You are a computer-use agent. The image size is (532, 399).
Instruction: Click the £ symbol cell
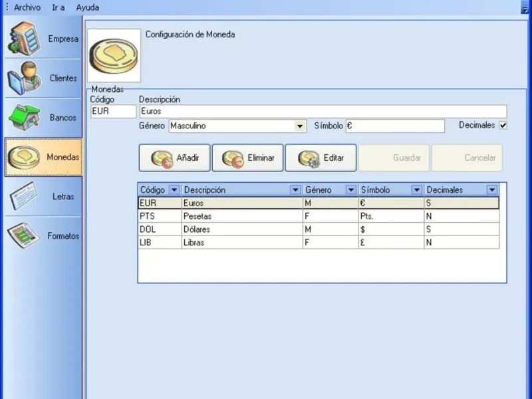tap(391, 243)
